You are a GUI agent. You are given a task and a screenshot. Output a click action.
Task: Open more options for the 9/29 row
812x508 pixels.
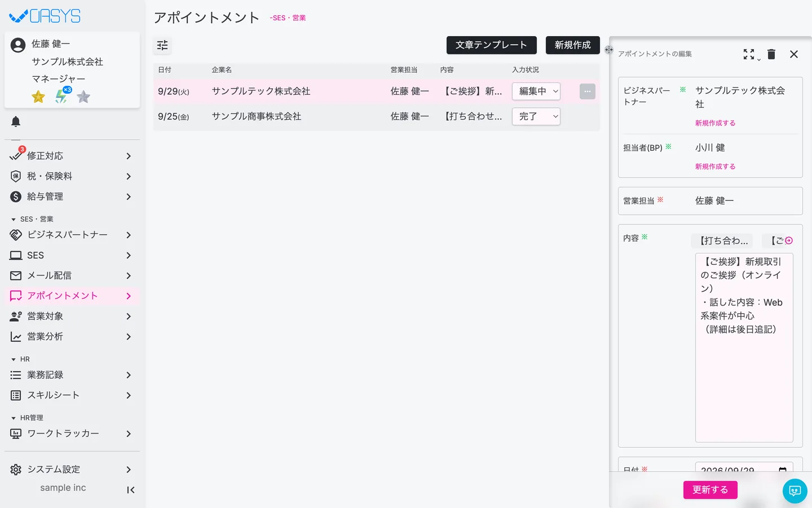point(588,91)
